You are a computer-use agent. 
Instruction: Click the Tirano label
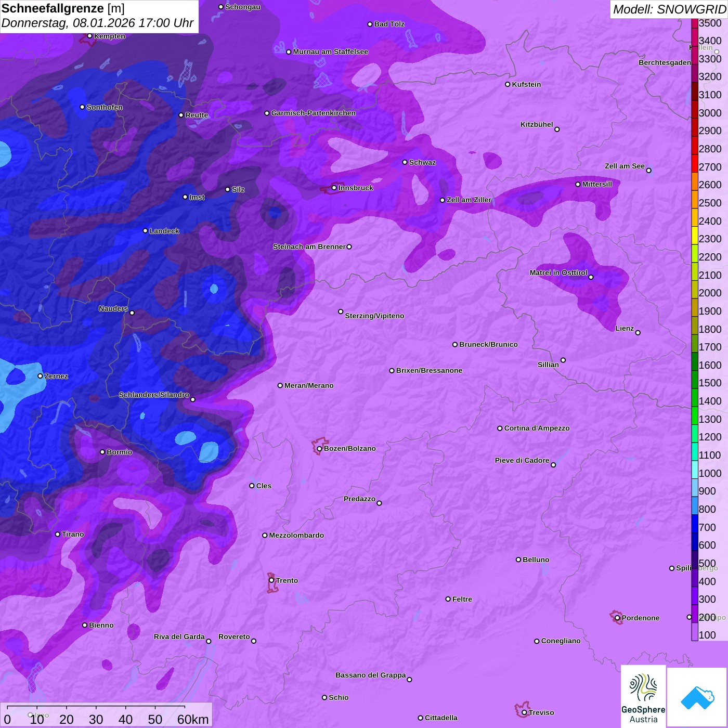pyautogui.click(x=73, y=534)
